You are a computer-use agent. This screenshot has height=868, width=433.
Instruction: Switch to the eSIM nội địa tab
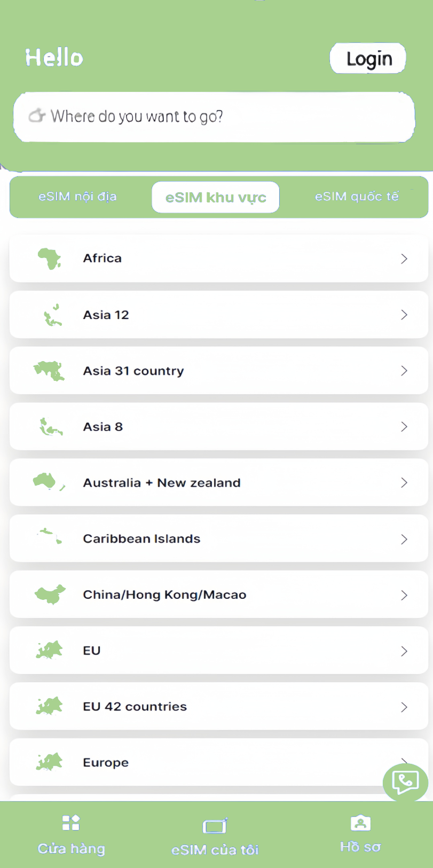click(77, 197)
